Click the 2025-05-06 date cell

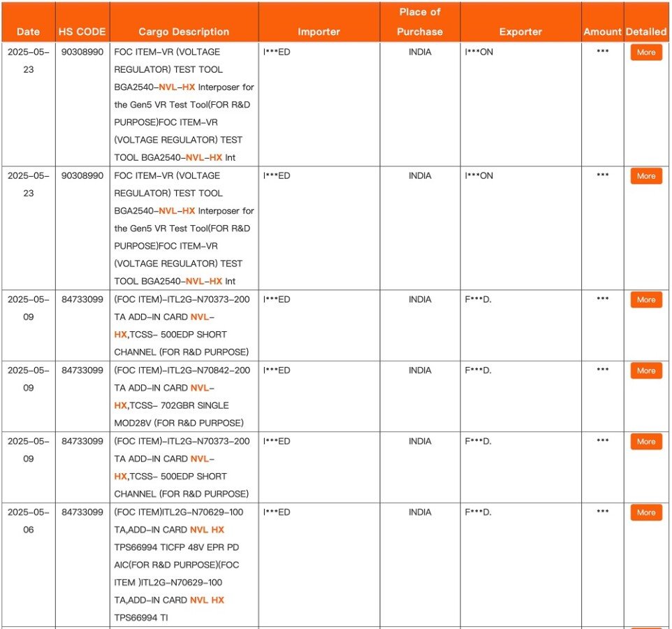tap(28, 521)
